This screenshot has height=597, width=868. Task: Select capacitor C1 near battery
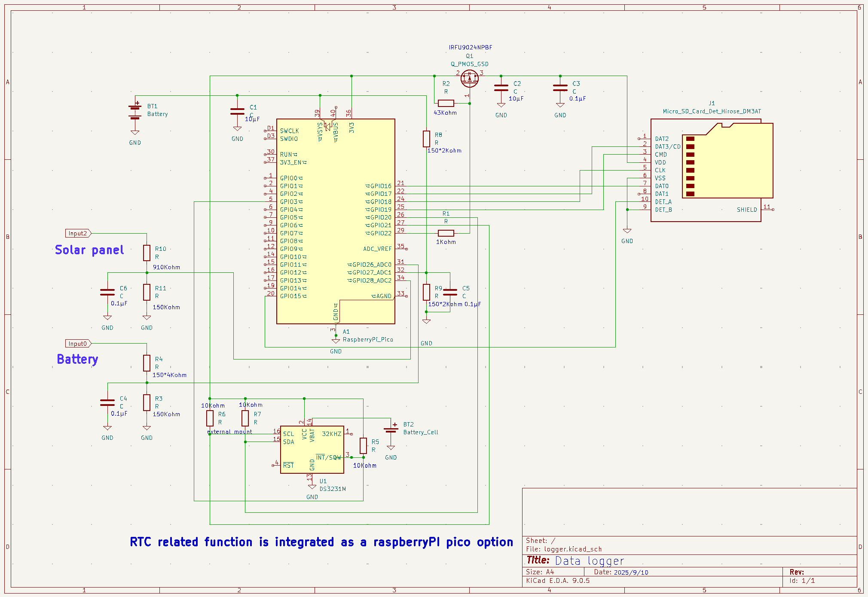(237, 111)
